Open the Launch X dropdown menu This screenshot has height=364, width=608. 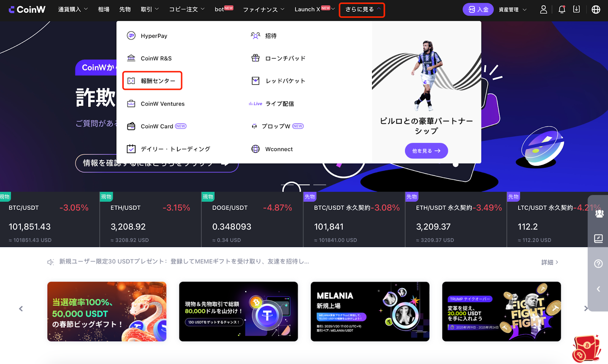315,9
